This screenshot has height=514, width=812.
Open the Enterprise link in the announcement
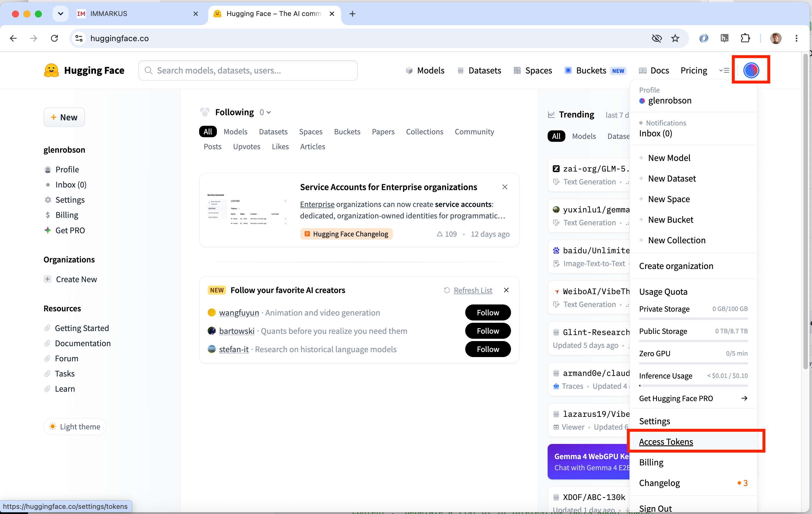click(x=317, y=204)
